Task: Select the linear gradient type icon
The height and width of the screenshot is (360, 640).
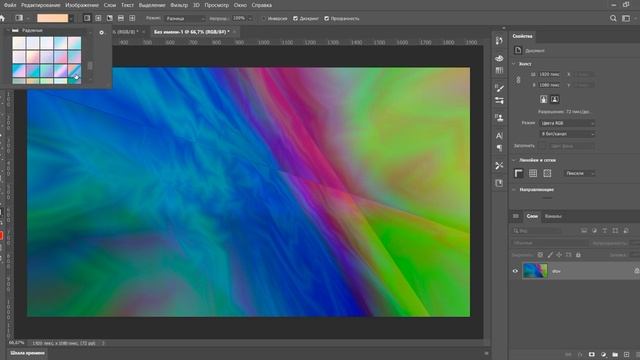Action: tap(87, 18)
